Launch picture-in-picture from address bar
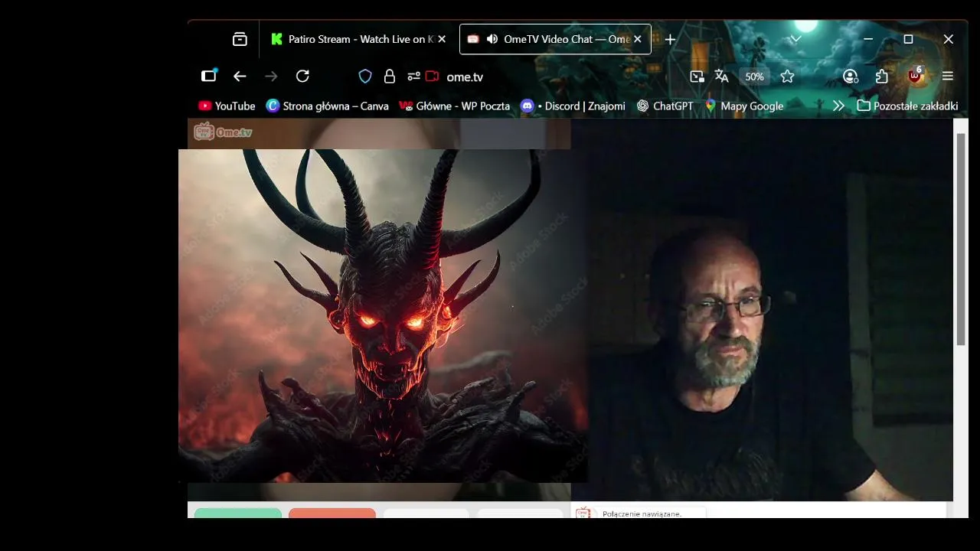This screenshot has height=551, width=980. tap(697, 77)
